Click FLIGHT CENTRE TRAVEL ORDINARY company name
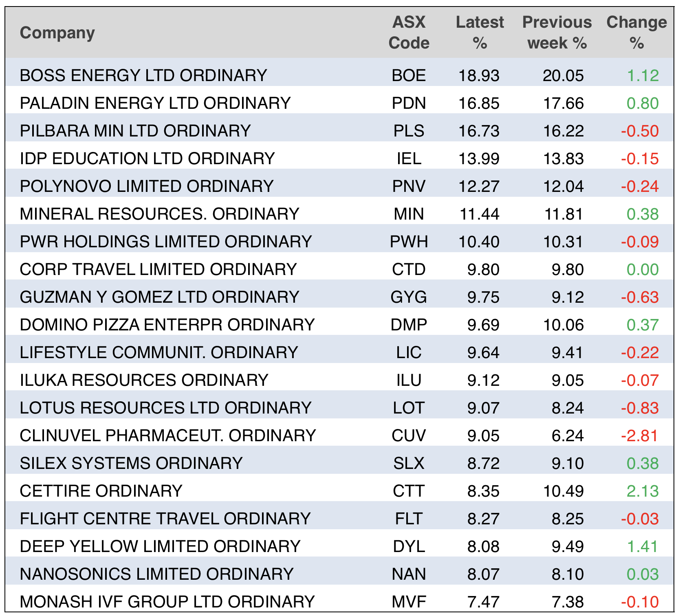 165,519
